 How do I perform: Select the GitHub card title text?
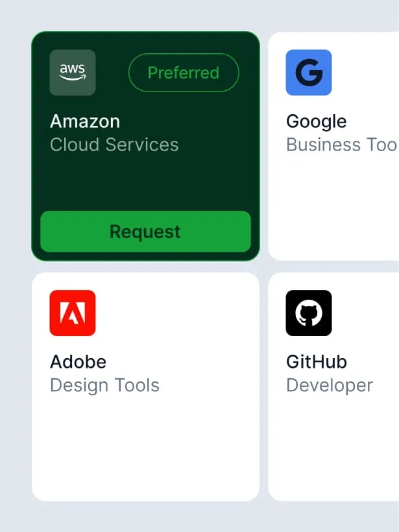pos(317,361)
